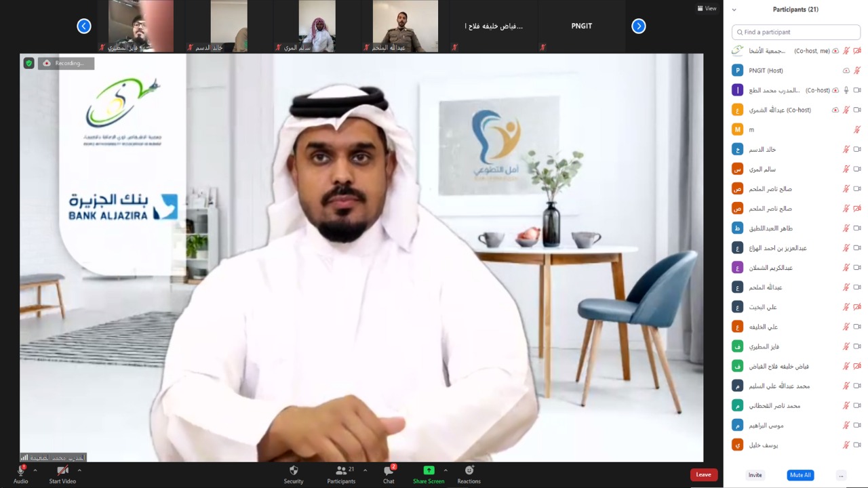
Task: Click the Invite button
Action: [x=755, y=475]
